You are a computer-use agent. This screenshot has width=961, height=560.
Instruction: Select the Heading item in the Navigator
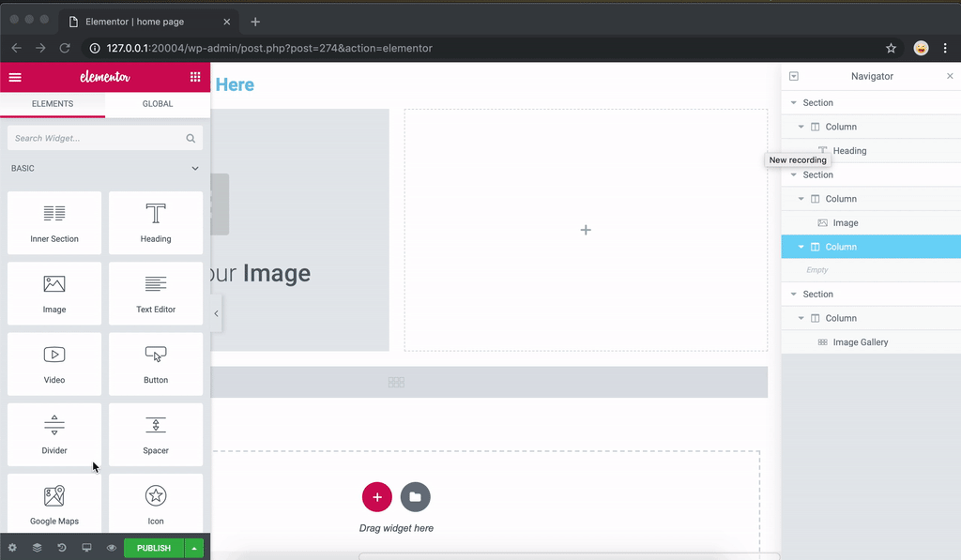[x=871, y=151]
